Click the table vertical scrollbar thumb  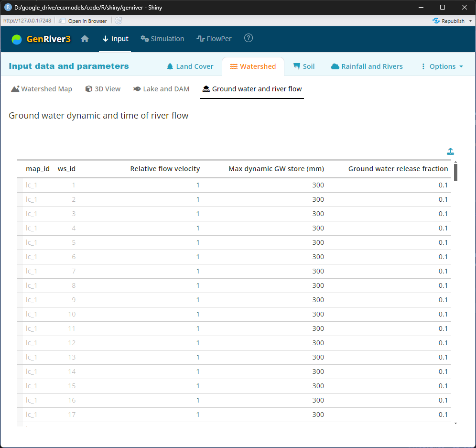coord(455,172)
